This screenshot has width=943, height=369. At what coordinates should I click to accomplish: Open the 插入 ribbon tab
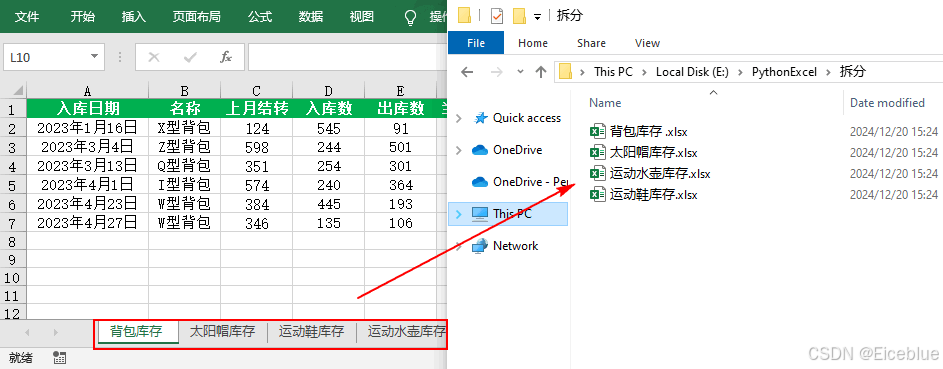(x=134, y=17)
